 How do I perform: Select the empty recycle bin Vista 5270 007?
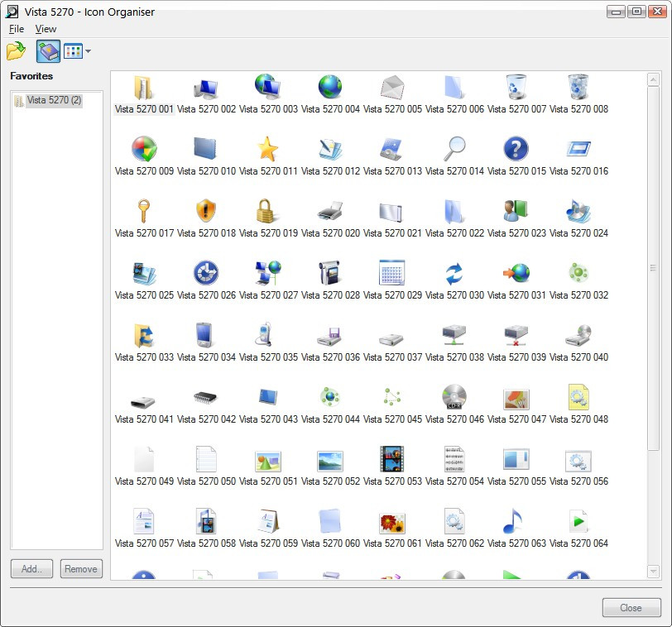pos(516,87)
